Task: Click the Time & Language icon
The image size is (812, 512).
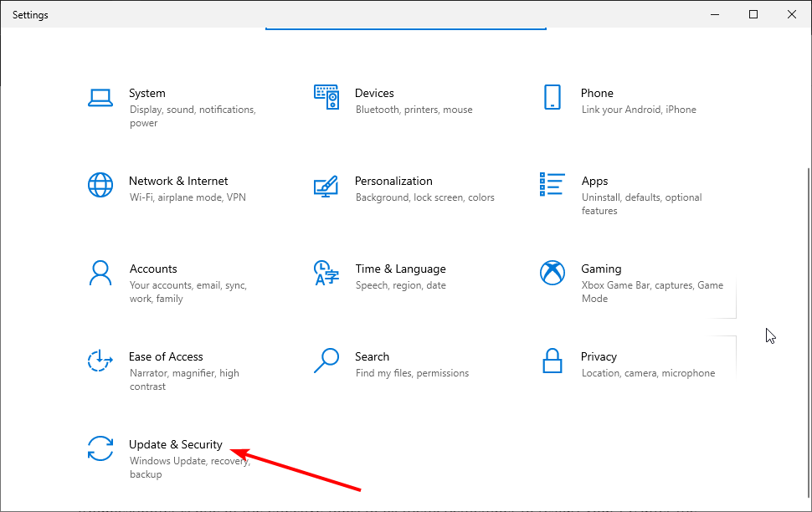Action: (x=326, y=273)
